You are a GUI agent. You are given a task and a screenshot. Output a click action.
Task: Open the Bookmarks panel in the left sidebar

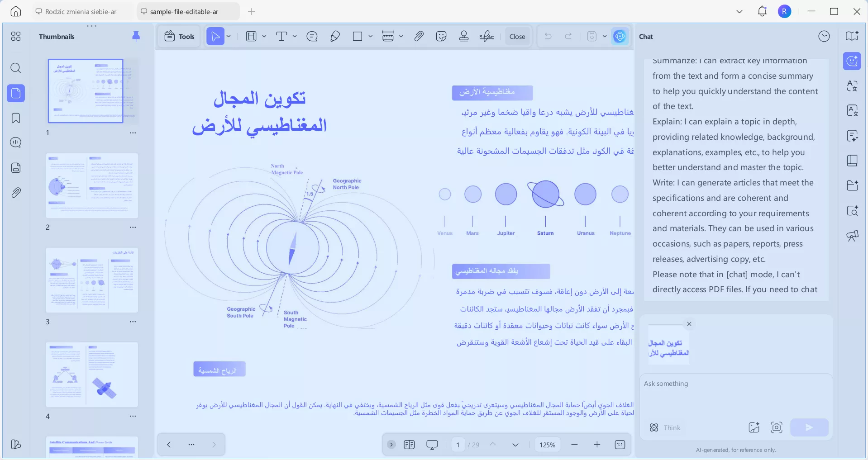(16, 119)
